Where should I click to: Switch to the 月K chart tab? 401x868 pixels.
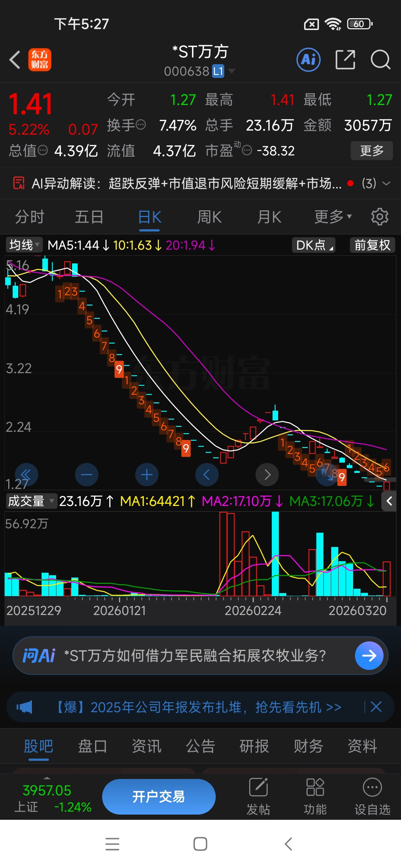(x=270, y=217)
